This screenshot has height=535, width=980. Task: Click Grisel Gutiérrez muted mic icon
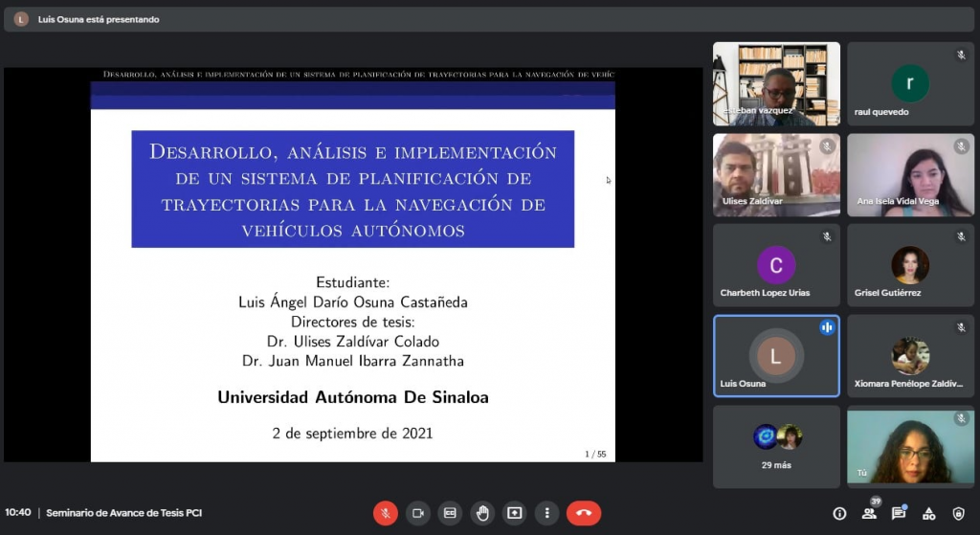[961, 237]
